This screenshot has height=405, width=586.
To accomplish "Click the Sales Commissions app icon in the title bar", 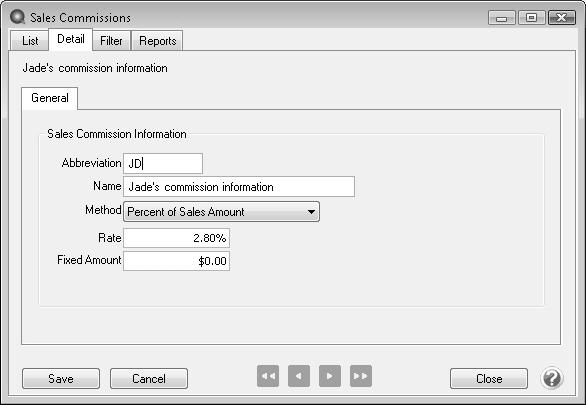I will point(17,17).
